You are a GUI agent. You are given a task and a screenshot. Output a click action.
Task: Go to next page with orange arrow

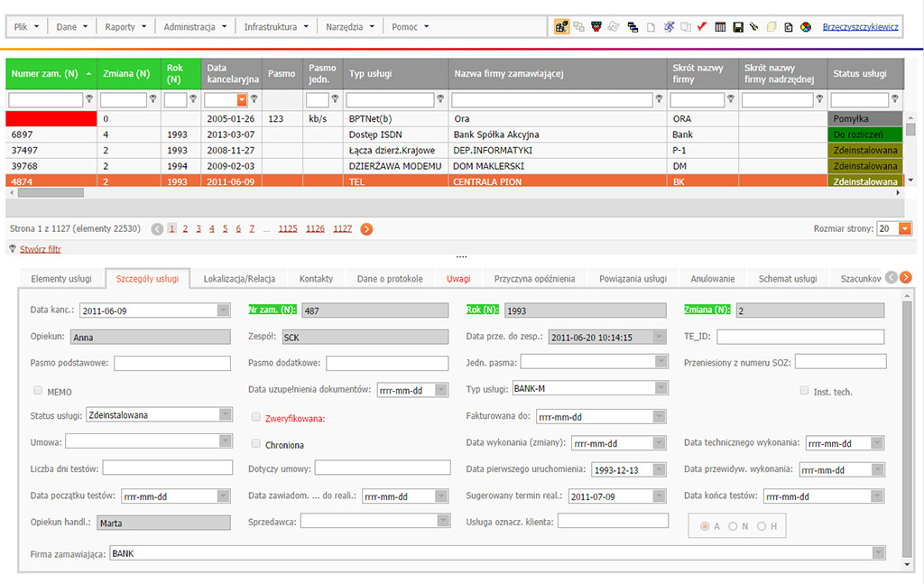click(366, 229)
